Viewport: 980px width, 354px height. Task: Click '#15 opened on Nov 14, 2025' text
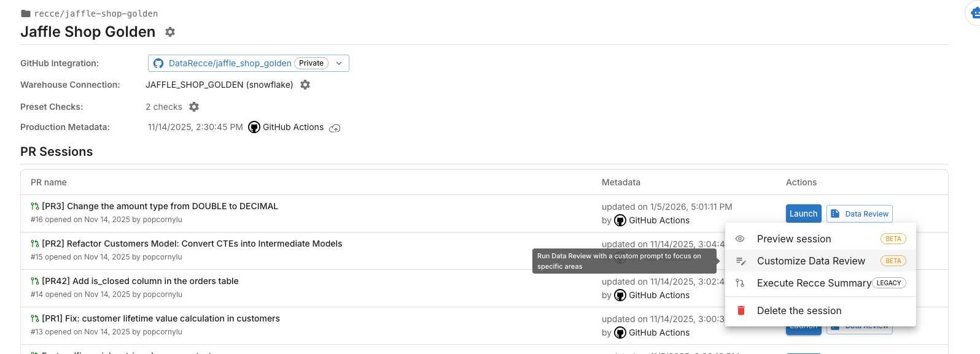point(106,257)
